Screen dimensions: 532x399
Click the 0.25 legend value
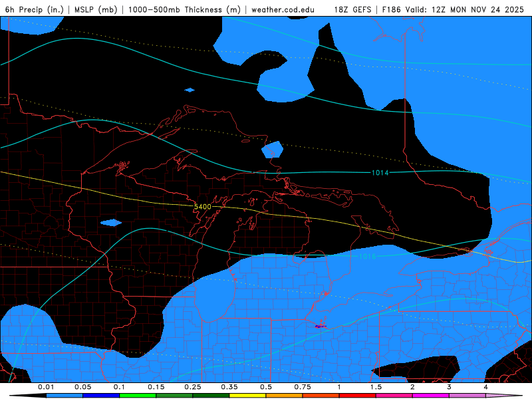tap(193, 387)
